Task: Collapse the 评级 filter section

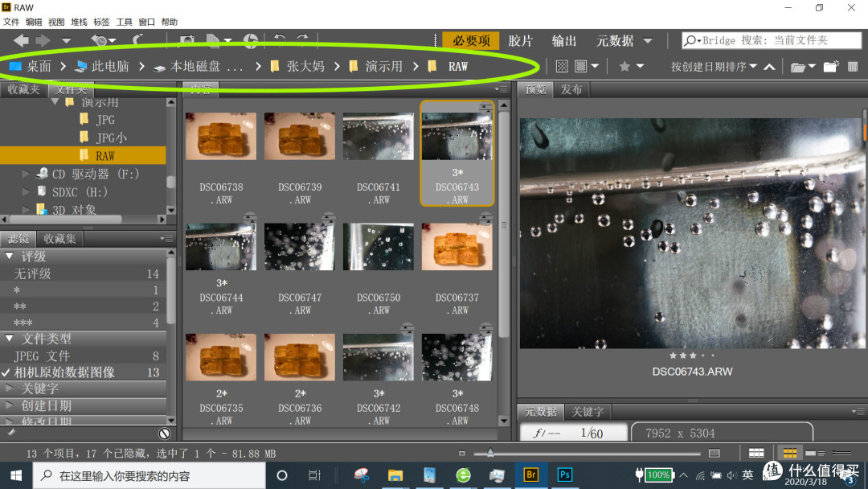Action: pyautogui.click(x=10, y=256)
